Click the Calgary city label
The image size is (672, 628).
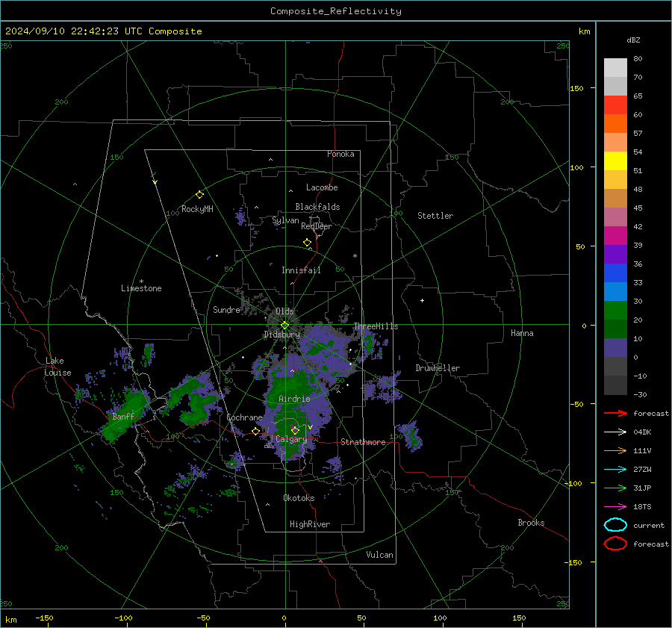(x=291, y=439)
